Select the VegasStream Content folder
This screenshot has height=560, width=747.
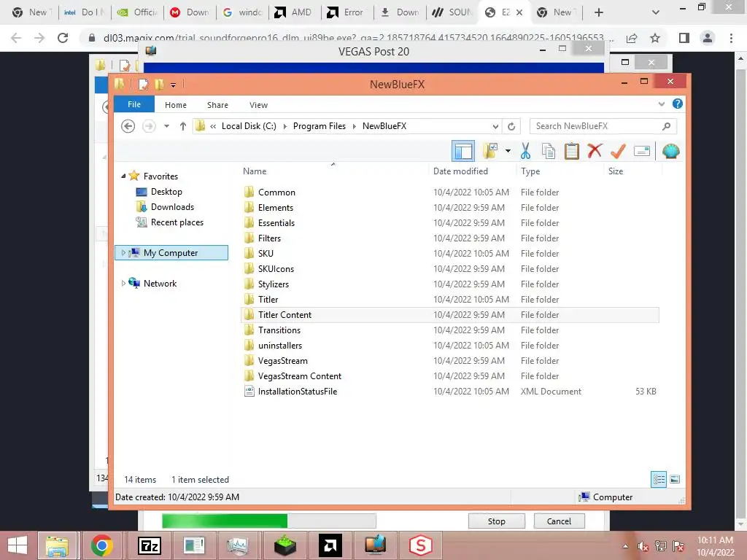coord(449,376)
